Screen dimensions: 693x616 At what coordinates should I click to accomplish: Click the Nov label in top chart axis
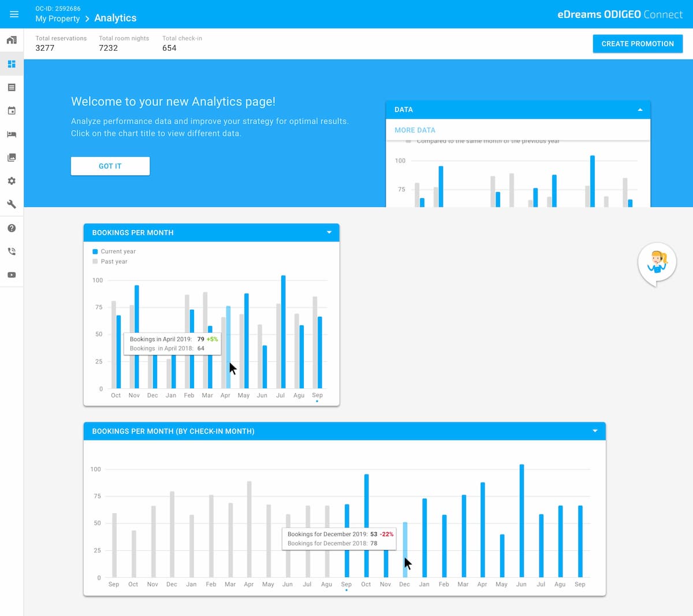[x=134, y=395]
